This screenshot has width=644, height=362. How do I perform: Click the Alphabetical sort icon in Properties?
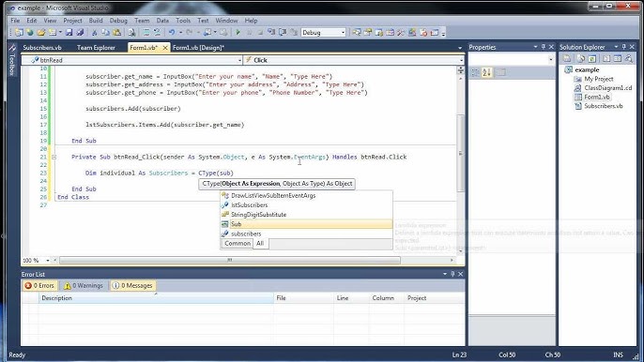click(486, 72)
